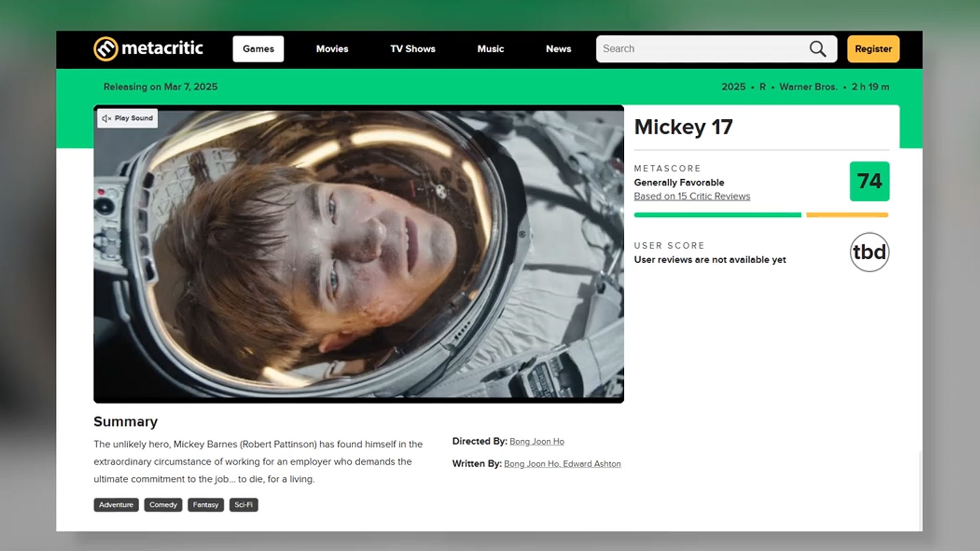Click green positive reviews score bar

718,215
